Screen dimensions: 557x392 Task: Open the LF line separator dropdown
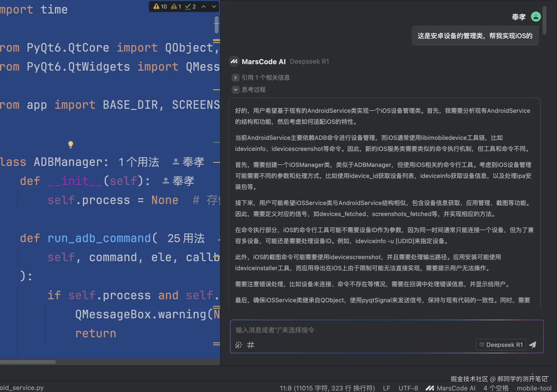point(386,388)
